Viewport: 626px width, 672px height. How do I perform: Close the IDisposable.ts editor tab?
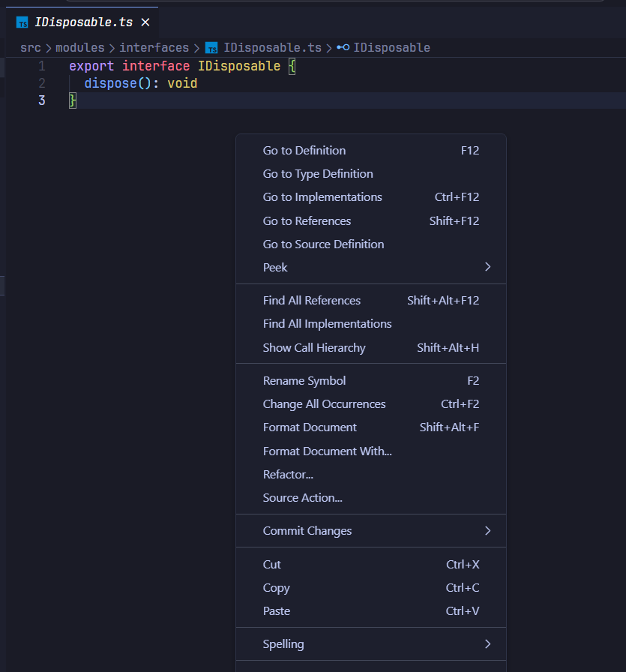145,22
